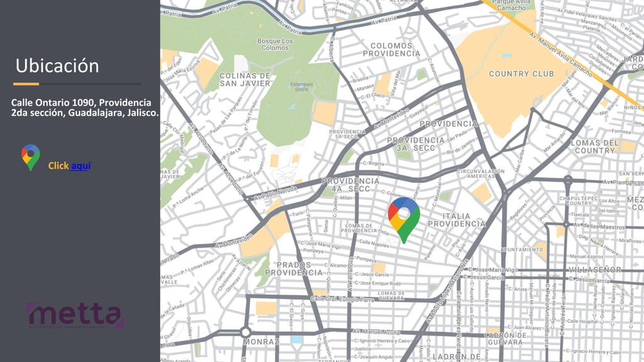
Task: Click the yellow 'Click' word
Action: (58, 166)
